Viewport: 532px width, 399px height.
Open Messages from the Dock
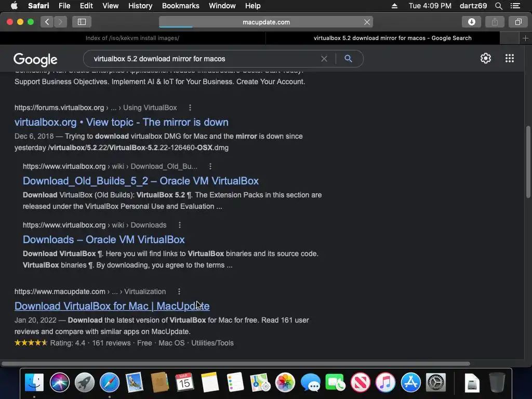(310, 382)
